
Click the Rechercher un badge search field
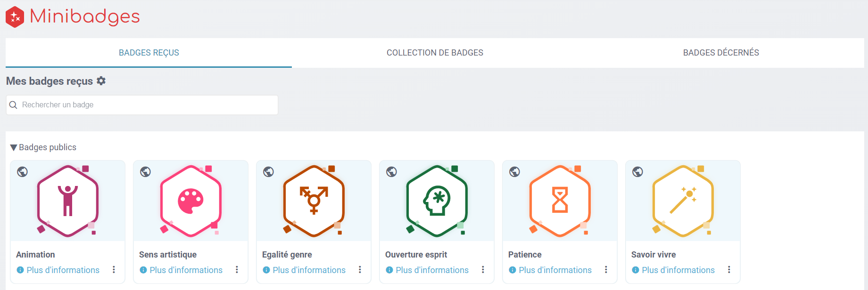[146, 105]
